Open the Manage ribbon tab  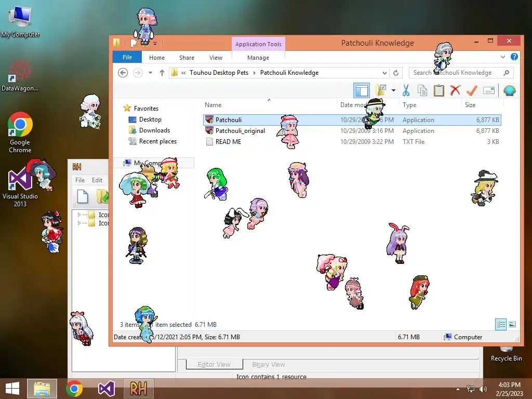click(258, 58)
